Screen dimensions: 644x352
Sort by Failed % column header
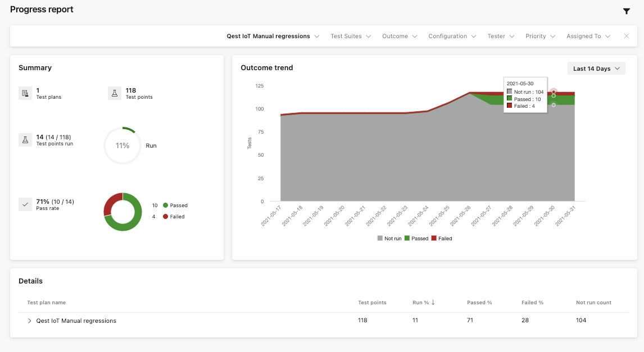pos(532,303)
